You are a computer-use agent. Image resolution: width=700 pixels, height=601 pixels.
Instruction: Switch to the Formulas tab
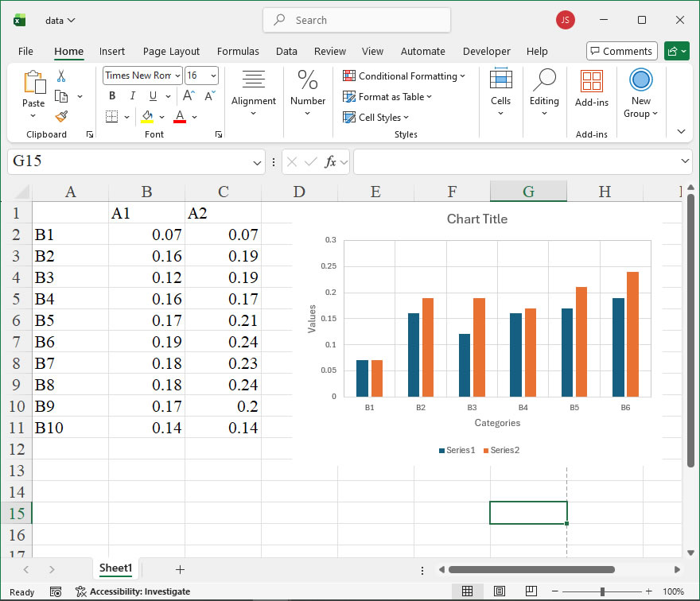pos(238,52)
